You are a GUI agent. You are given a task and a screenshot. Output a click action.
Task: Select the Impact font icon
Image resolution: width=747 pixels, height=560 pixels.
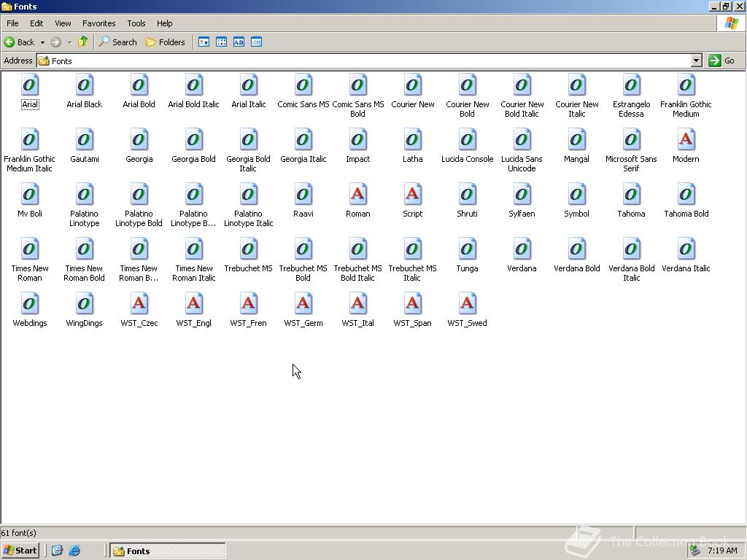tap(357, 140)
